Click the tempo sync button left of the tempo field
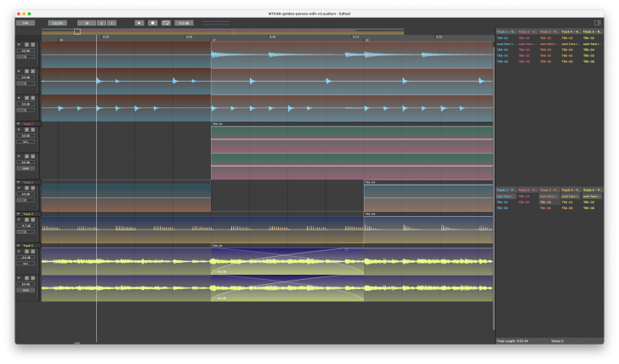 pyautogui.click(x=26, y=23)
